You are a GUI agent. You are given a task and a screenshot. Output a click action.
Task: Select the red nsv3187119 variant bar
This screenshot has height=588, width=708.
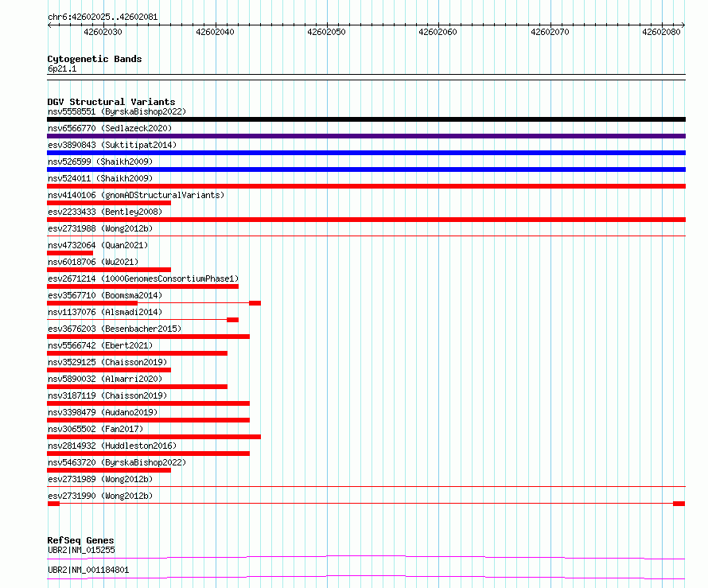coord(148,403)
